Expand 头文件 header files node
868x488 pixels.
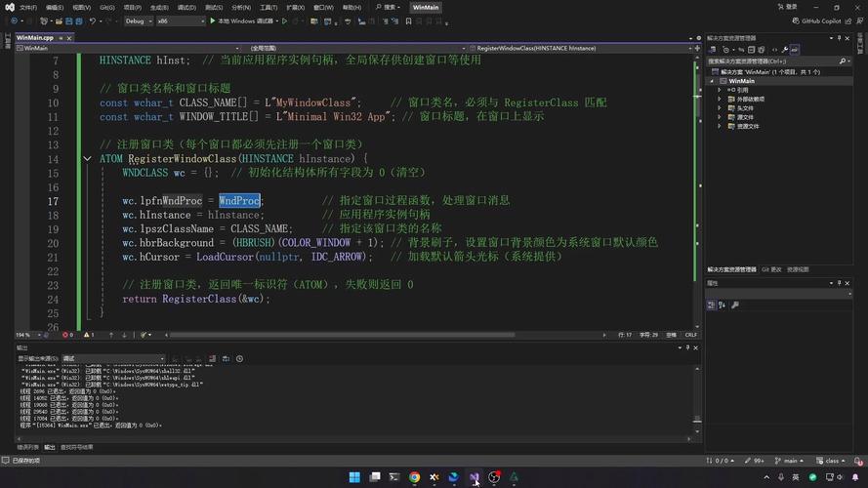[720, 108]
